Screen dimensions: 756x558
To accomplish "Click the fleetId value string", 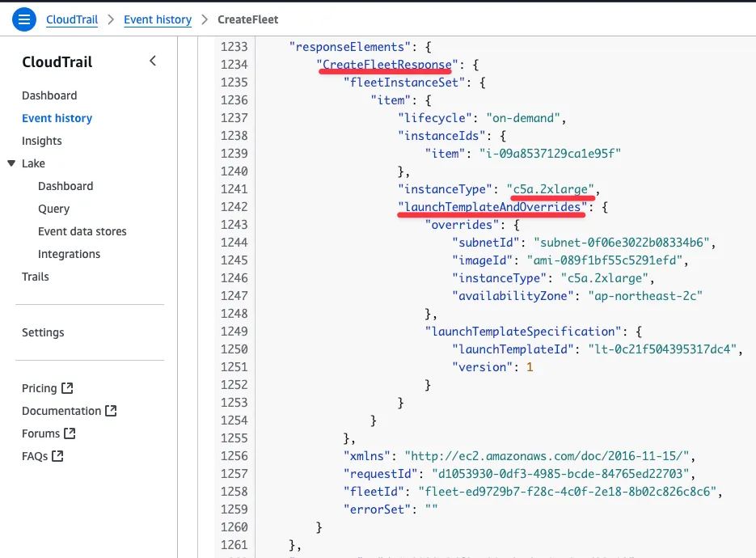I will 567,492.
